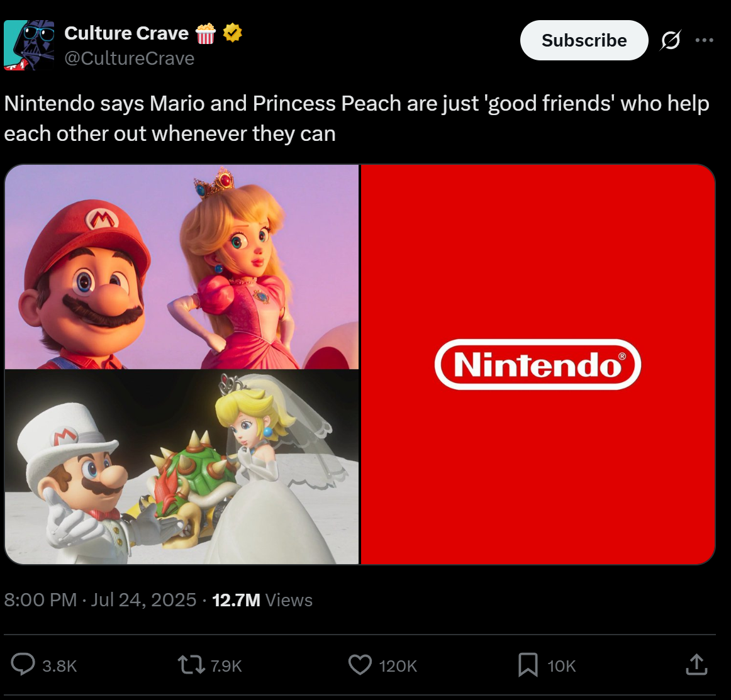Image resolution: width=731 pixels, height=700 pixels.
Task: Click the reply speech bubble icon
Action: click(x=23, y=665)
